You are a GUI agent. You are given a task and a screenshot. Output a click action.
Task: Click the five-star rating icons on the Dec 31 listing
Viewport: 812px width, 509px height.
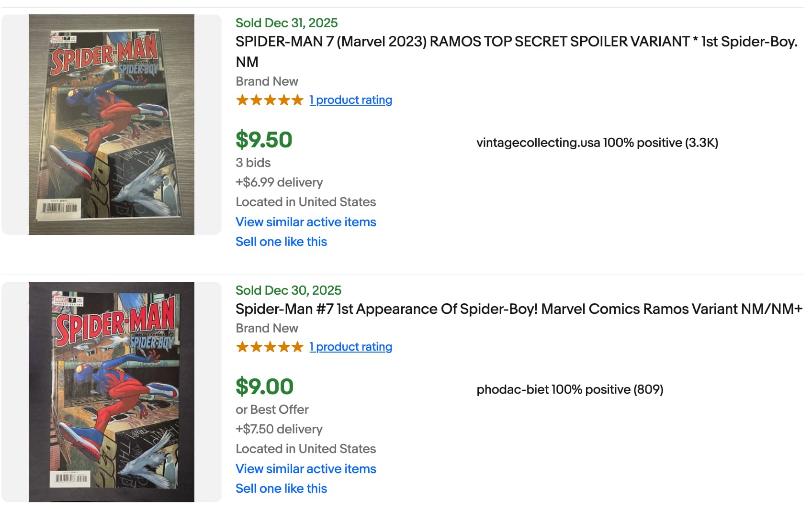270,100
